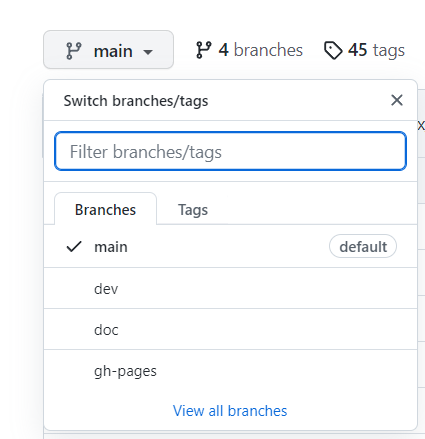
Task: Click the tag icon beside 45 tags
Action: point(333,50)
